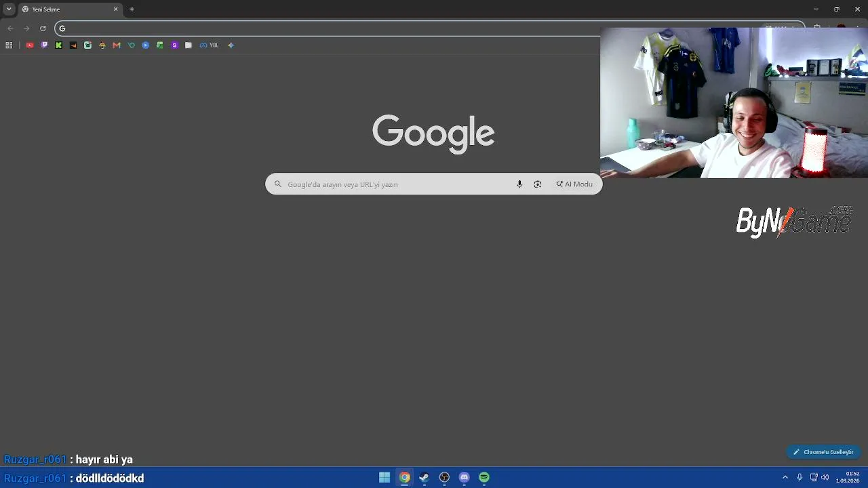Screen dimensions: 868x488
Task: Click the Google logo
Action: tap(433, 134)
